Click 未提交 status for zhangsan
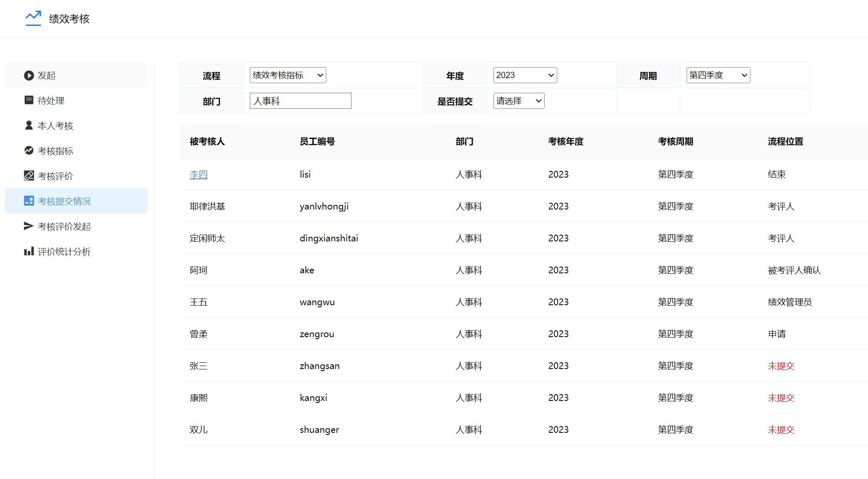Screen dimensions: 868x479 (781, 366)
